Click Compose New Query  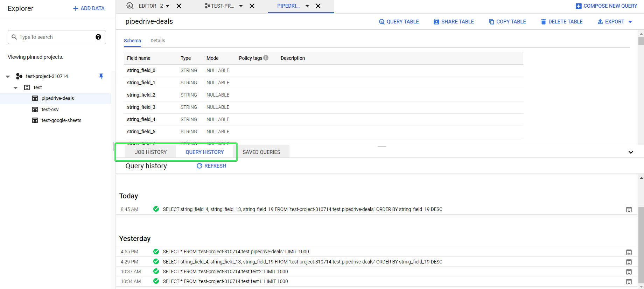(x=607, y=6)
